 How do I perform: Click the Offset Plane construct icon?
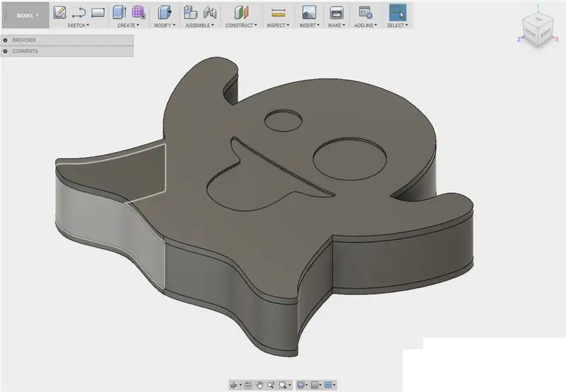tap(241, 13)
